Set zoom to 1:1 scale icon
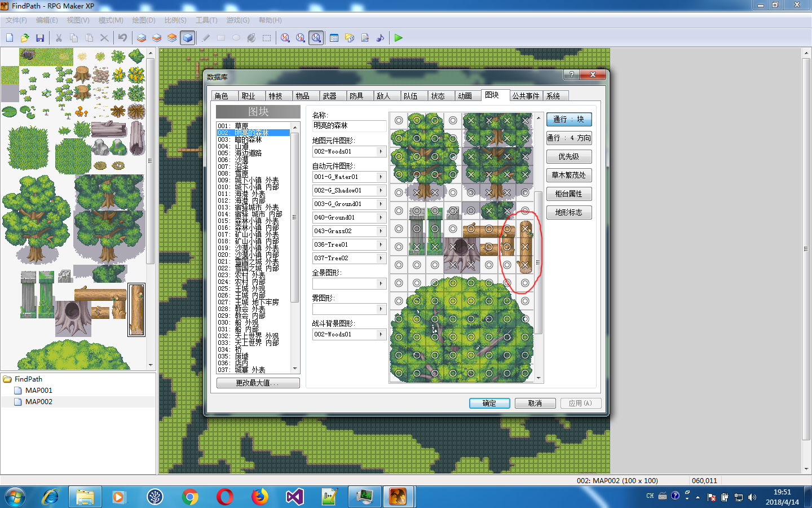This screenshot has height=508, width=812. 285,38
